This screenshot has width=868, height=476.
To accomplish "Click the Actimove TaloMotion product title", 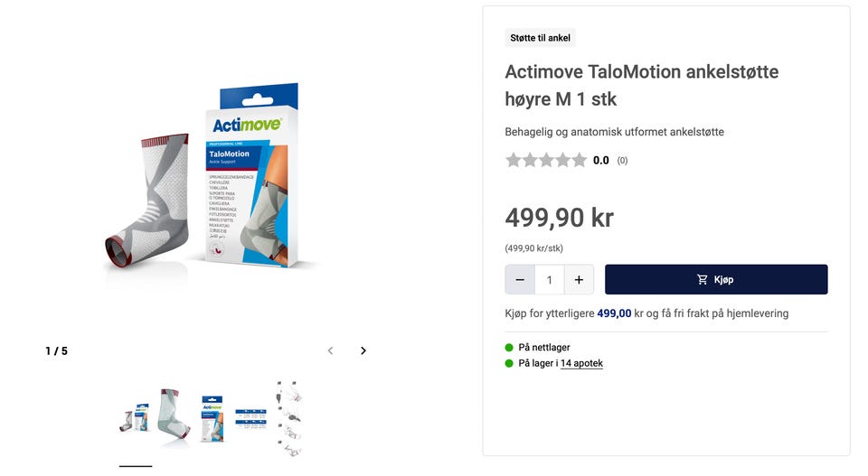I will pos(642,85).
